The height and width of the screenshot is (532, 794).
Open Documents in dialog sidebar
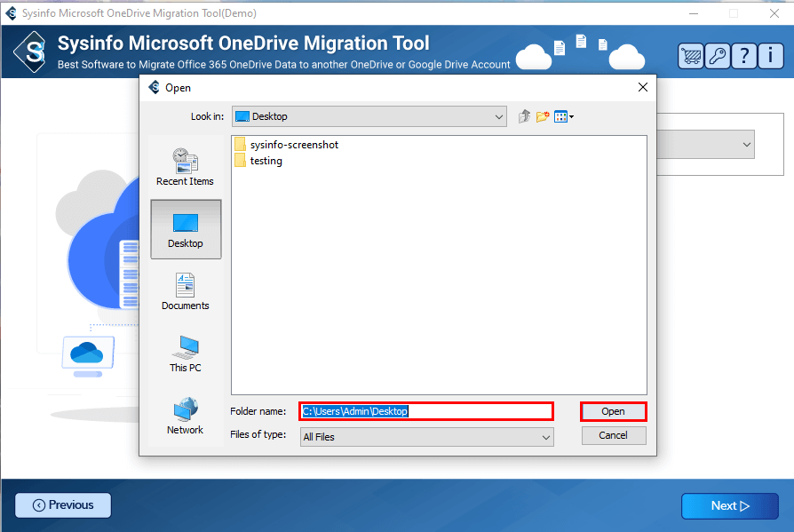186,291
